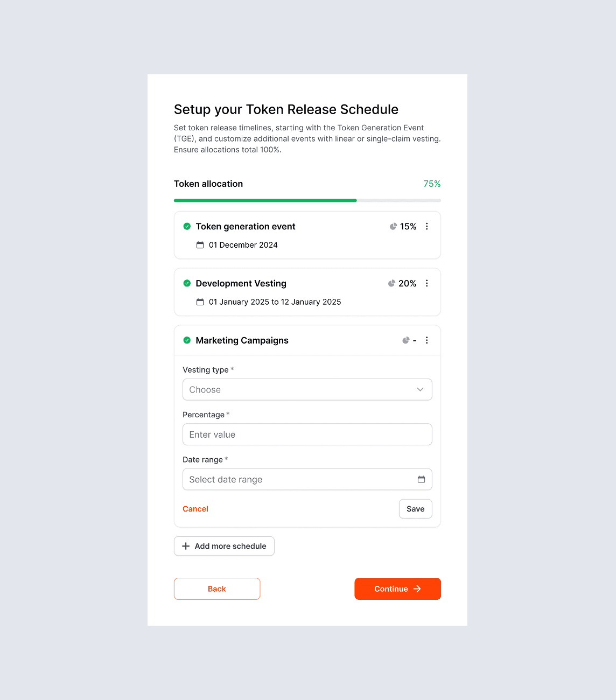Viewport: 616px width, 700px height.
Task: Open options menu for Marketing Campaigns
Action: coord(426,340)
